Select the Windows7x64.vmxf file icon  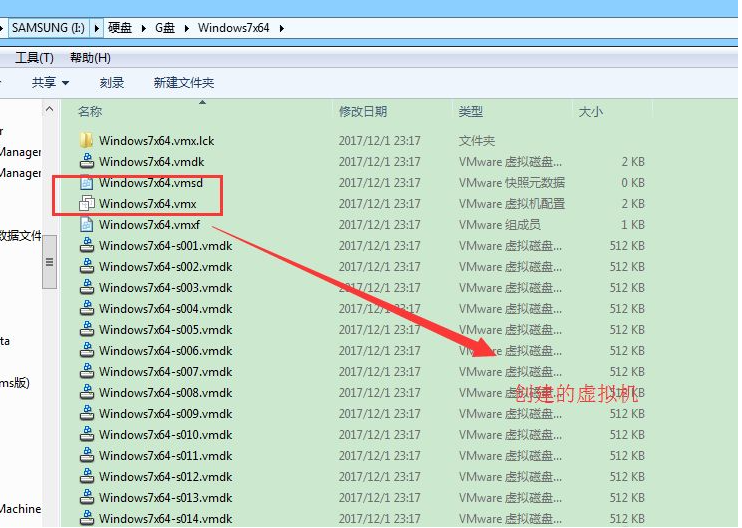86,224
